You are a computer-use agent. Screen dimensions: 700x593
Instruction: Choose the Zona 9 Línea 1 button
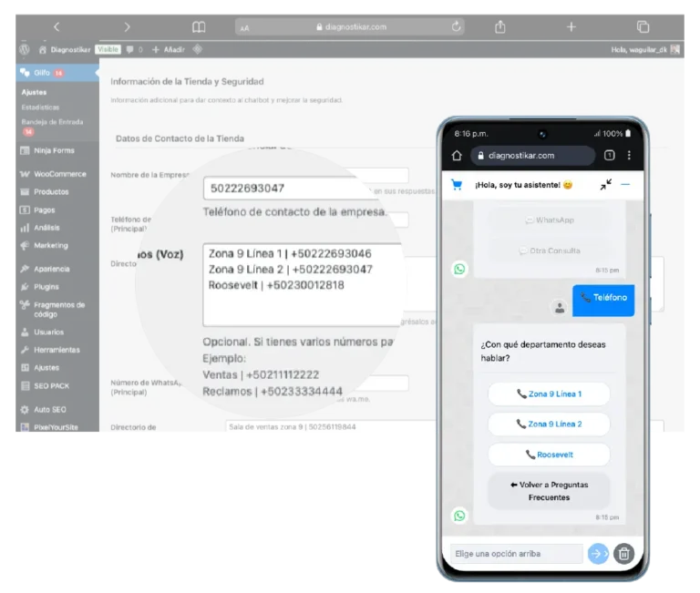pyautogui.click(x=549, y=394)
